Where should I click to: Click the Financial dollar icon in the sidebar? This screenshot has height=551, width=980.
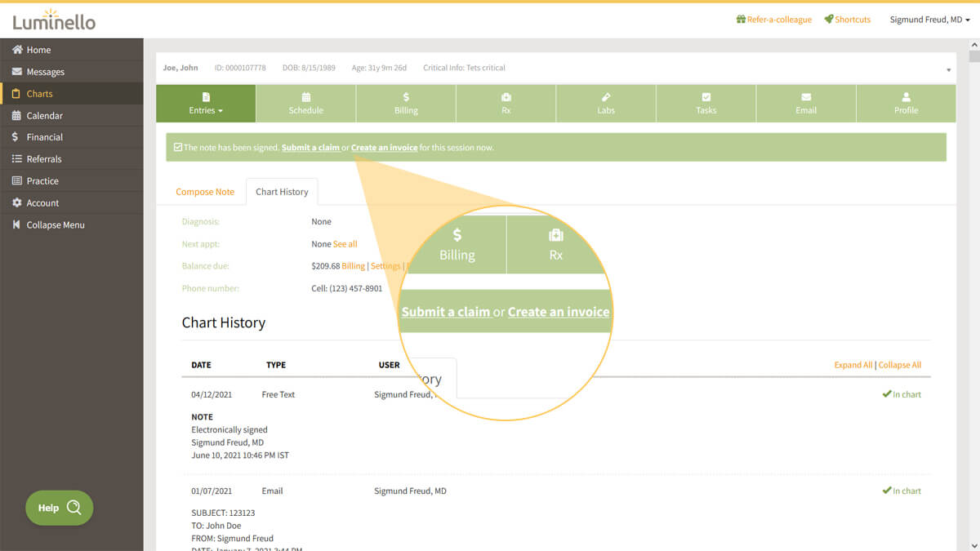[x=16, y=137]
